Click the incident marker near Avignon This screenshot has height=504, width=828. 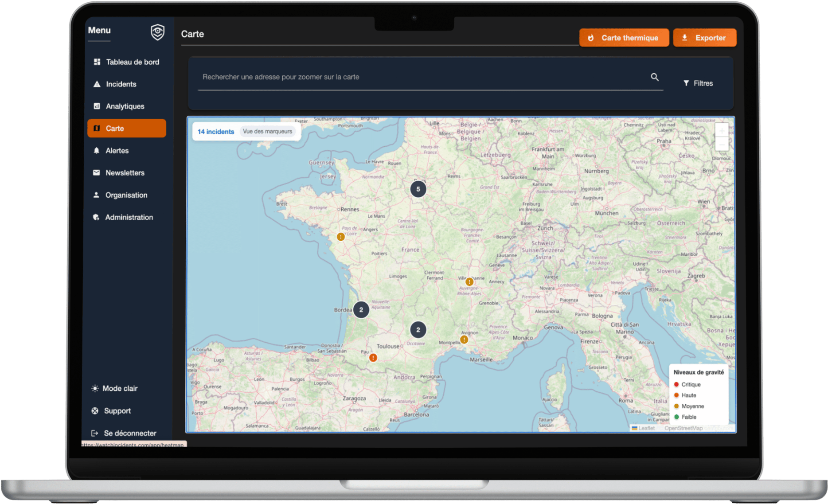point(464,340)
